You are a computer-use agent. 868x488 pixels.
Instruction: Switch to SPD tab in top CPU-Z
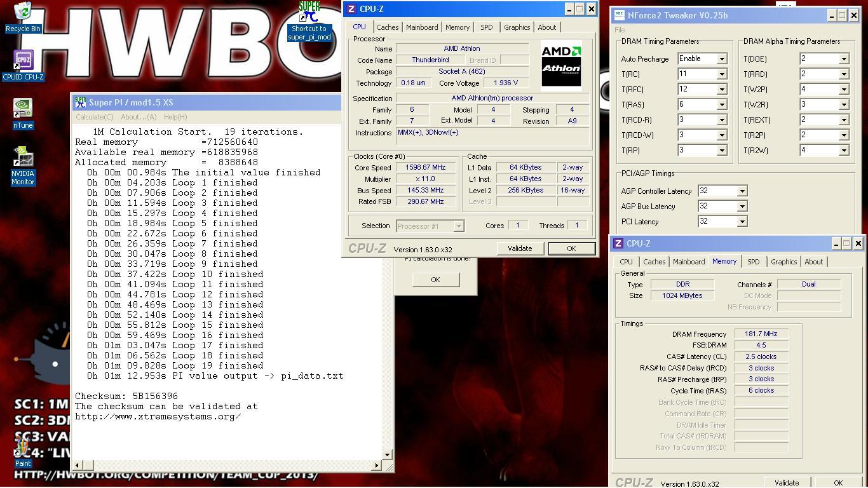[487, 27]
